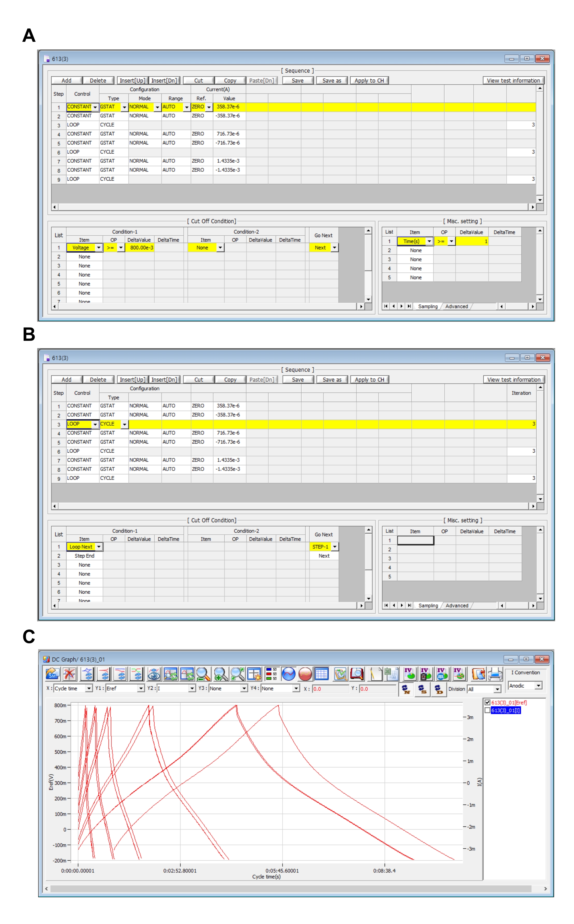Click the N cycle arrows icon

pyautogui.click(x=406, y=689)
